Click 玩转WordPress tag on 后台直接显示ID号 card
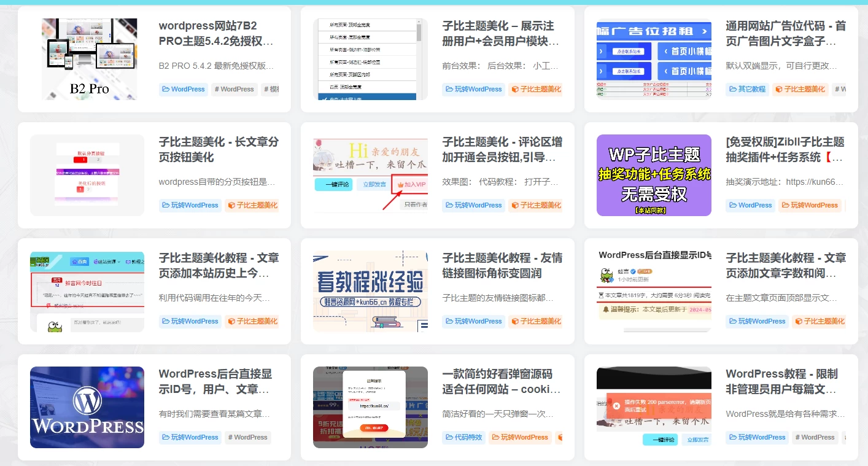Screen dimensions: 868x466 tap(190, 437)
